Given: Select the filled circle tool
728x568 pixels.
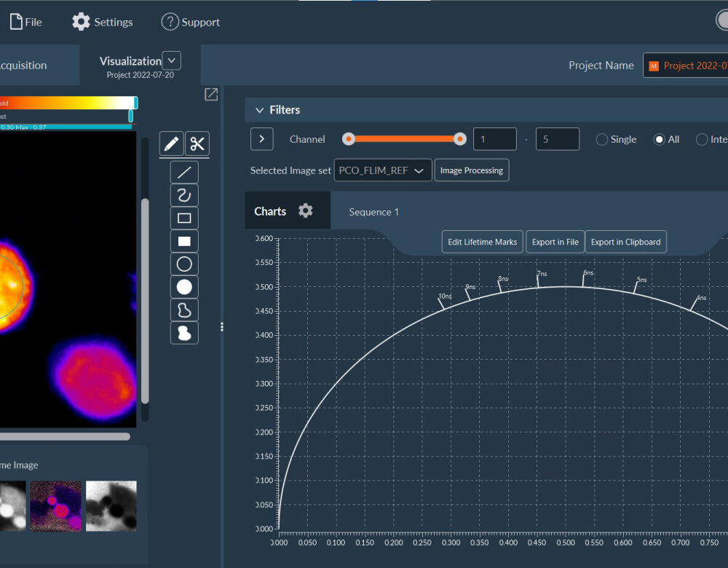Looking at the screenshot, I should coord(184,287).
